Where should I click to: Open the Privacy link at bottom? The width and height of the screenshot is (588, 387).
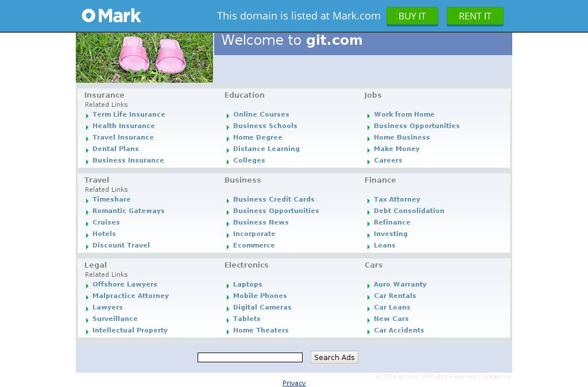click(x=294, y=383)
